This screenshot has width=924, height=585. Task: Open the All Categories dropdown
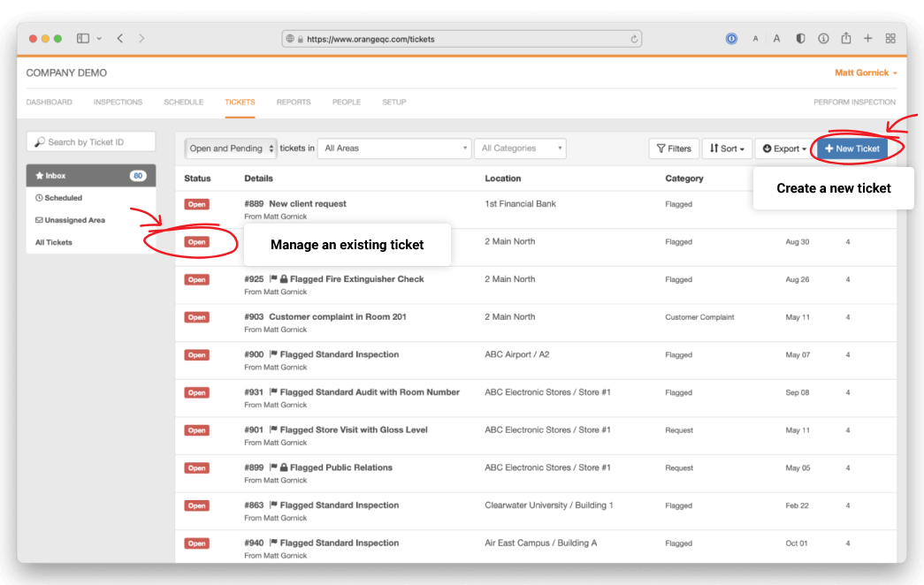click(520, 148)
